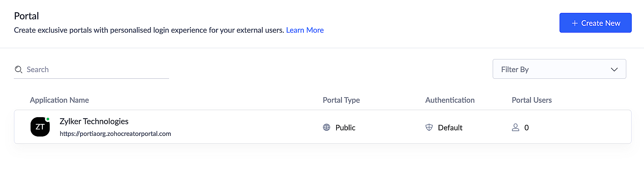Click the shield icon beside Default
The image size is (644, 193).
coord(429,127)
